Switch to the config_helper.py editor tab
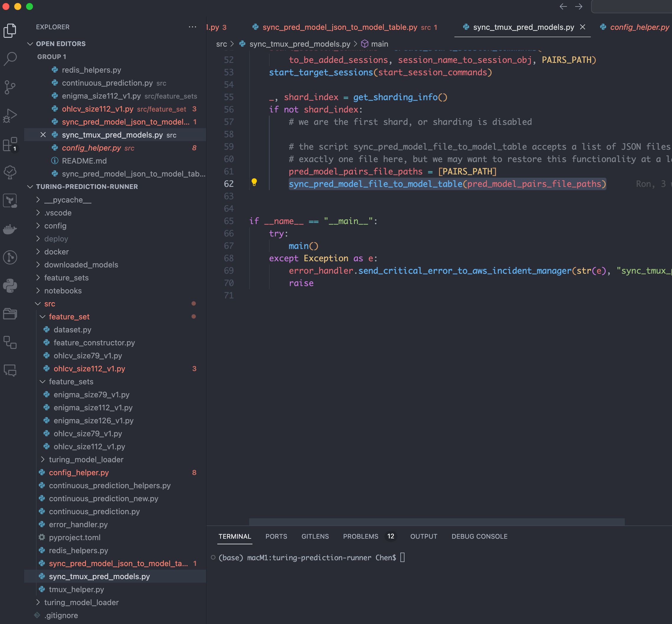This screenshot has width=672, height=624. 639,27
